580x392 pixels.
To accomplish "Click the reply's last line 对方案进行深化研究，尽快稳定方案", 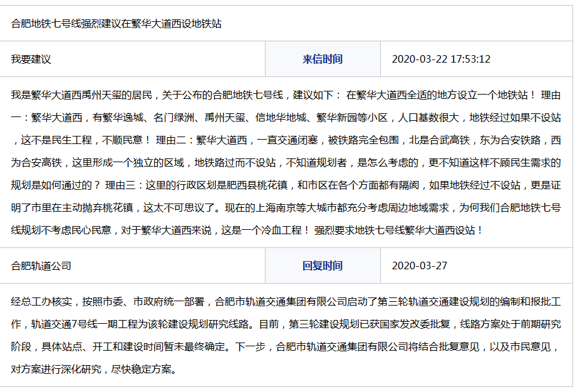I will 94,369.
